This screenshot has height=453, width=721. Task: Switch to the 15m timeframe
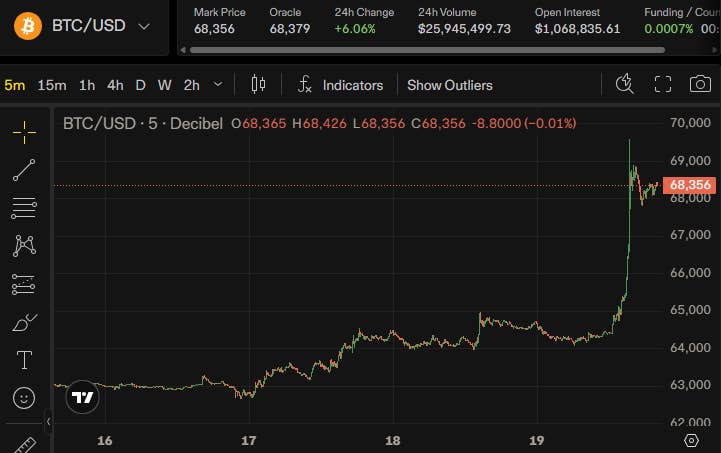52,85
